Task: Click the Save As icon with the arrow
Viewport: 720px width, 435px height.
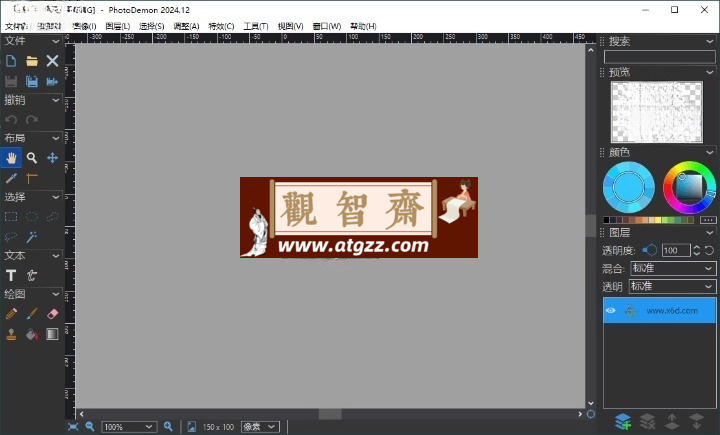Action: pyautogui.click(x=52, y=82)
